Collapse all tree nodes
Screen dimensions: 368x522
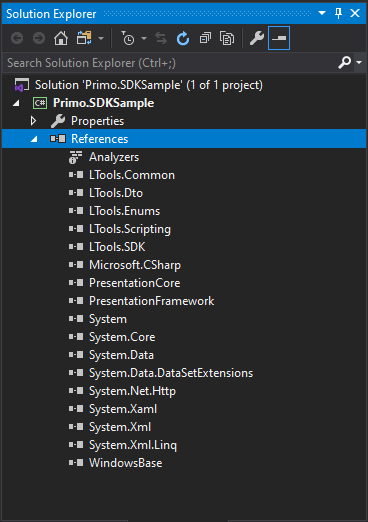click(205, 39)
